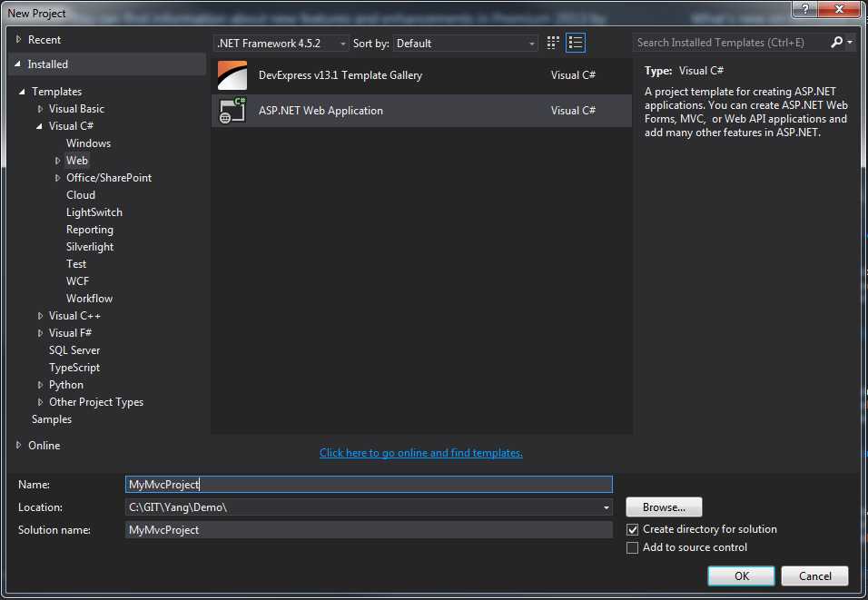Enable Add to source control checkbox

(x=632, y=548)
